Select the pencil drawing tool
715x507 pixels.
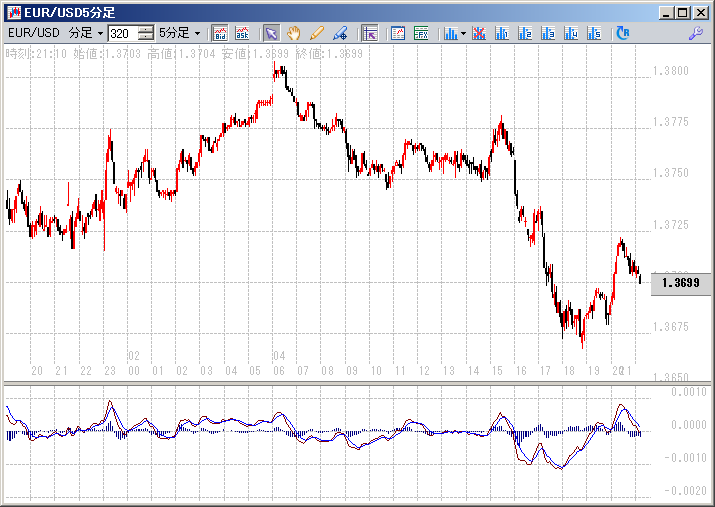coord(317,33)
